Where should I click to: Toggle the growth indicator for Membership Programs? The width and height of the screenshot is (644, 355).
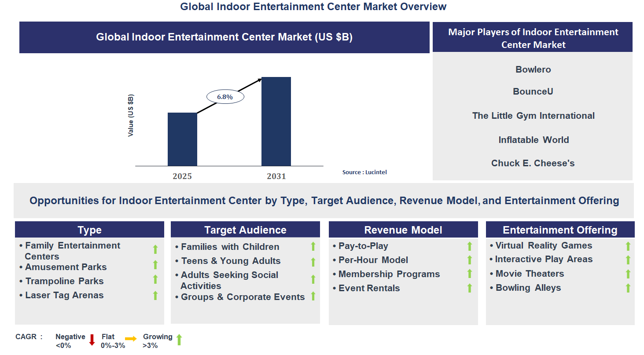[x=469, y=274]
